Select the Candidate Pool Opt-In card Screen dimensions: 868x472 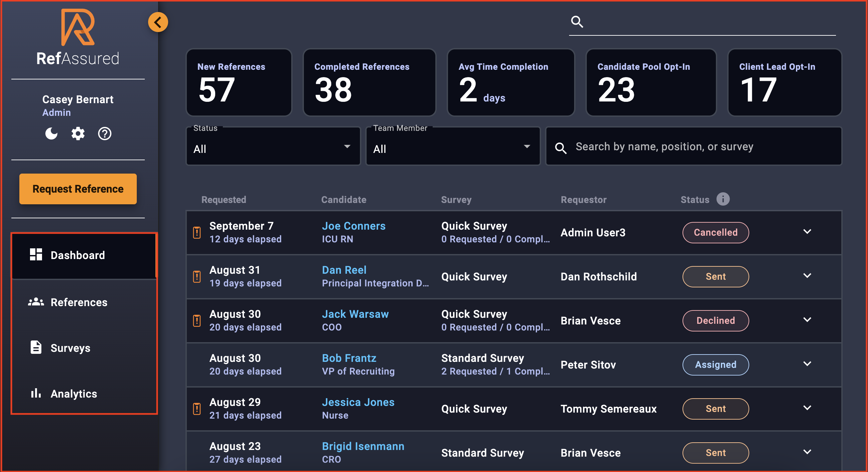[x=651, y=82]
